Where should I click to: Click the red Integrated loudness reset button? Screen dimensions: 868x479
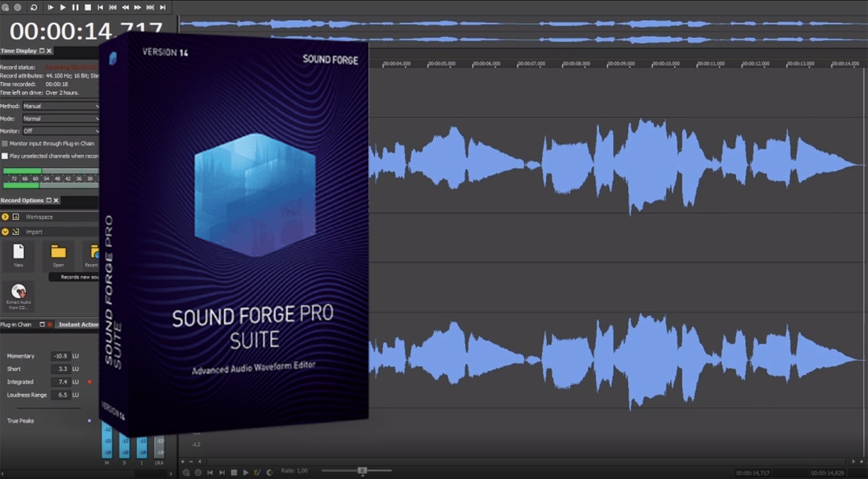coord(88,382)
